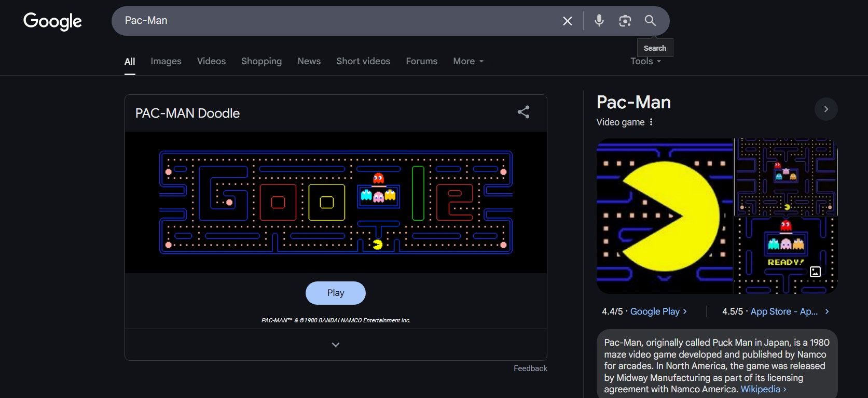Start voice search with the microphone icon
The height and width of the screenshot is (398, 868).
click(599, 21)
